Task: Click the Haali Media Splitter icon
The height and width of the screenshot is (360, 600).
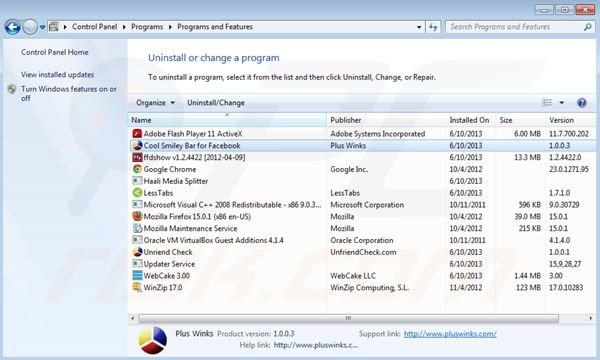Action: click(137, 181)
